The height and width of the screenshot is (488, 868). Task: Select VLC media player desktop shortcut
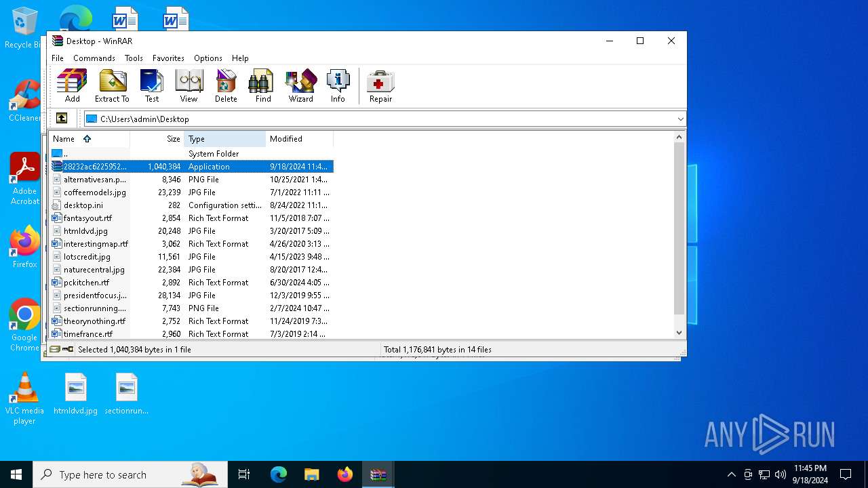(x=24, y=399)
